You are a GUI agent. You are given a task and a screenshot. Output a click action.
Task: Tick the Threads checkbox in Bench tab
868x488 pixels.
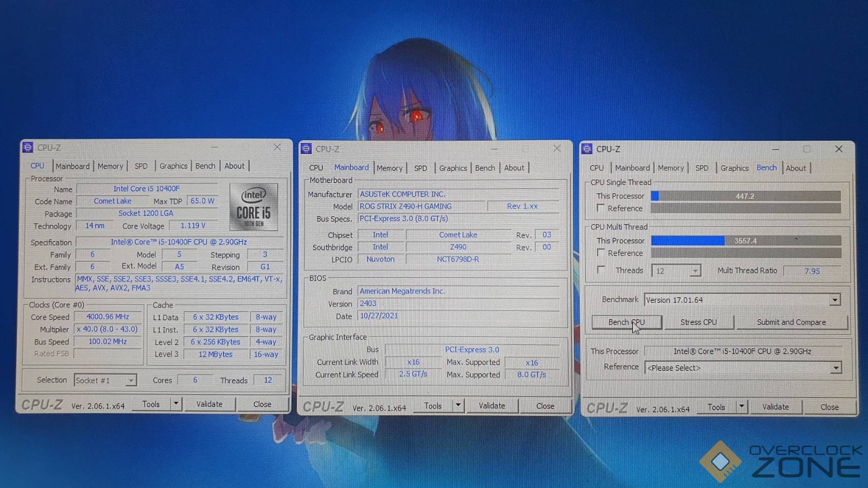(601, 269)
